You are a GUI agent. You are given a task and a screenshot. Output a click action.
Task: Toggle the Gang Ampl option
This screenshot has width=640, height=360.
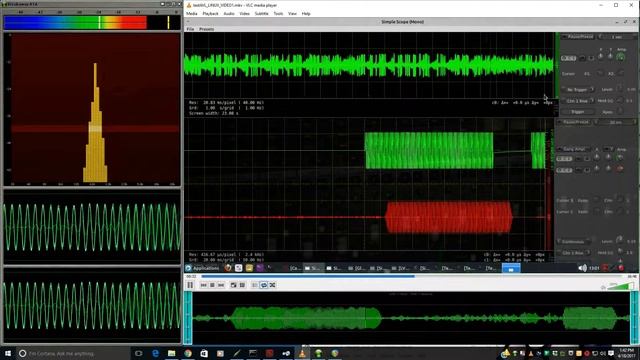(x=574, y=149)
